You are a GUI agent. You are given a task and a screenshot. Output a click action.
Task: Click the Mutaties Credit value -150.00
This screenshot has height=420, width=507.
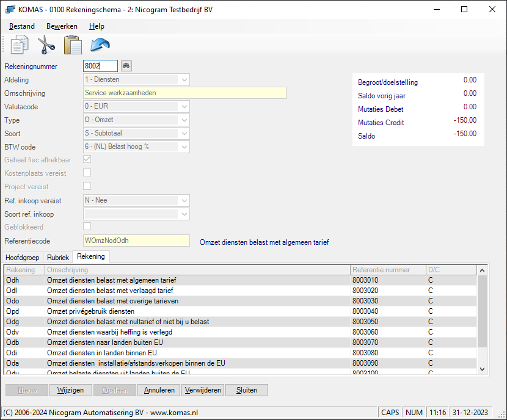pos(465,120)
